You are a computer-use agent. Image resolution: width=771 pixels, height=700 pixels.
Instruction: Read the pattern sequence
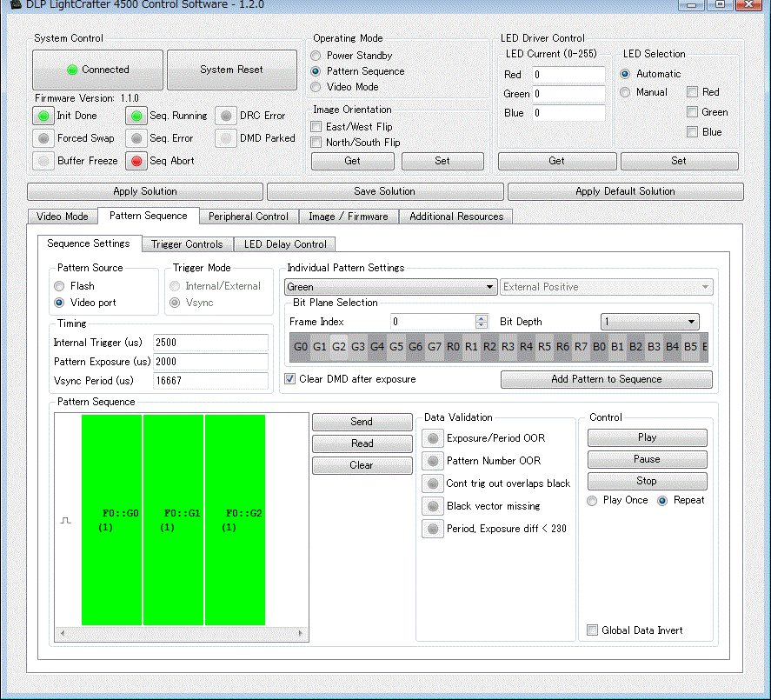tap(362, 443)
